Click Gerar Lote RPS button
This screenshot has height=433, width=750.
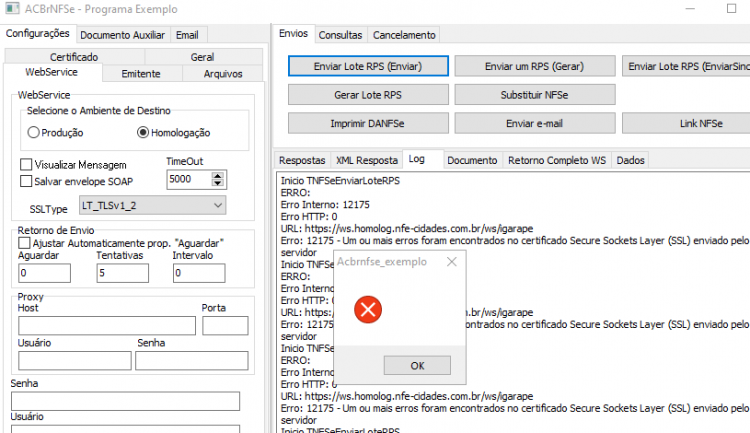(368, 95)
